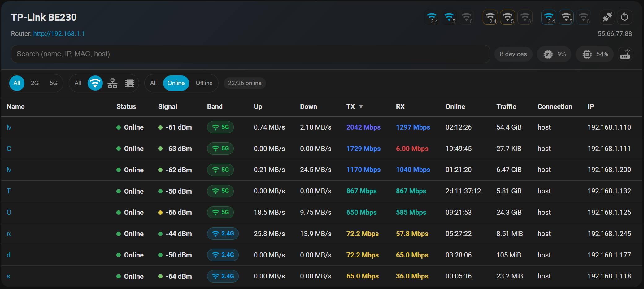Toggle the blue-bordered 2.4 GHz Wi-Fi icon
644x289 pixels.
[549, 17]
